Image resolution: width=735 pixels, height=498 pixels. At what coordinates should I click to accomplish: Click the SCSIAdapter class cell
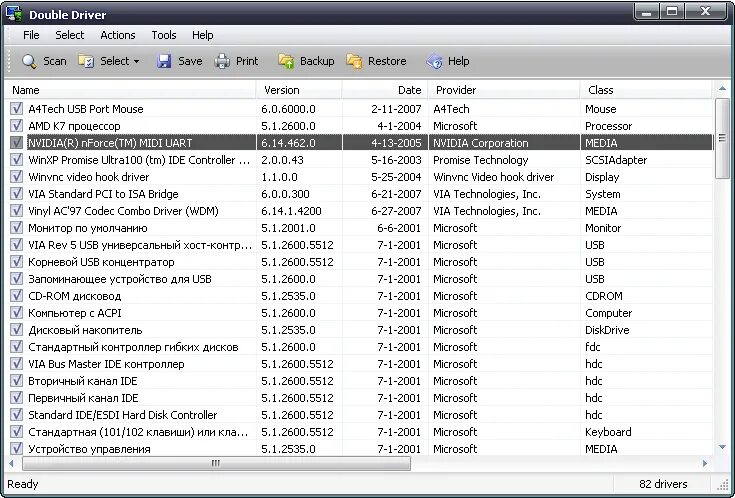(x=616, y=160)
